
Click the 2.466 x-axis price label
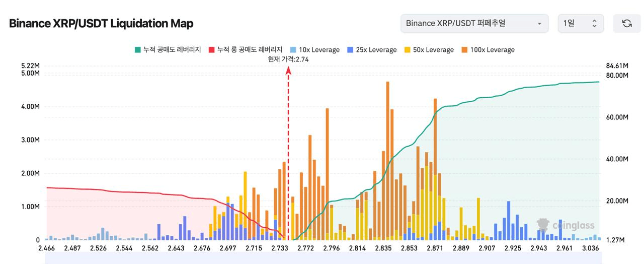[47, 248]
